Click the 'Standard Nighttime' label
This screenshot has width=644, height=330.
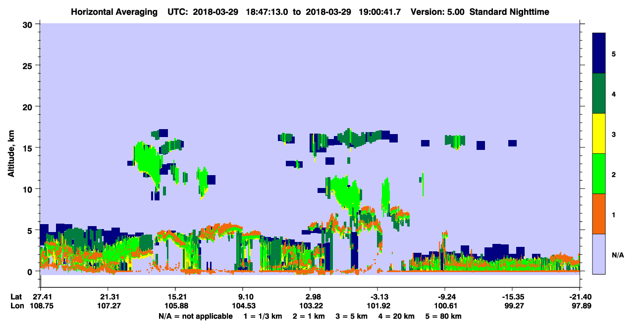pyautogui.click(x=510, y=12)
